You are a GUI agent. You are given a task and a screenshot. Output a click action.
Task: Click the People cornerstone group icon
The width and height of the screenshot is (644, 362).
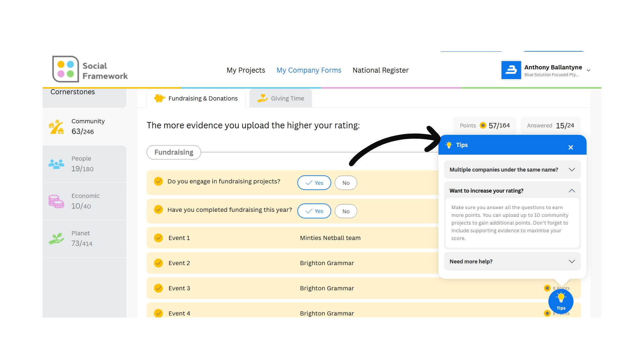[56, 164]
